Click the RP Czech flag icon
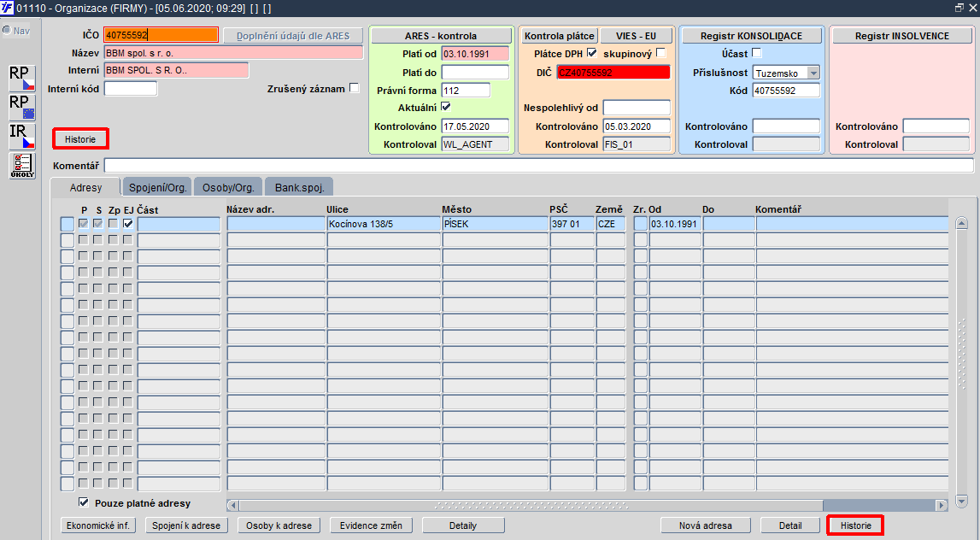The image size is (980, 540). 22,78
